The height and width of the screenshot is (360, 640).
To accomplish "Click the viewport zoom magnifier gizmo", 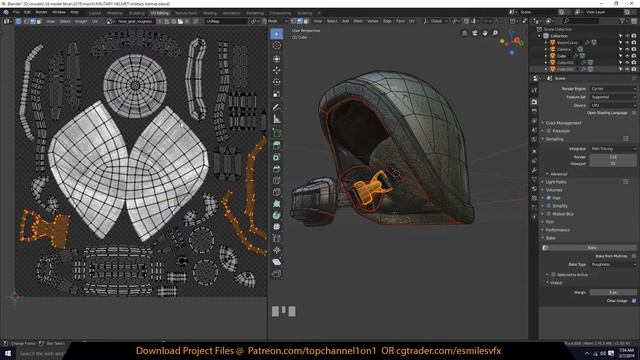I will [x=495, y=33].
